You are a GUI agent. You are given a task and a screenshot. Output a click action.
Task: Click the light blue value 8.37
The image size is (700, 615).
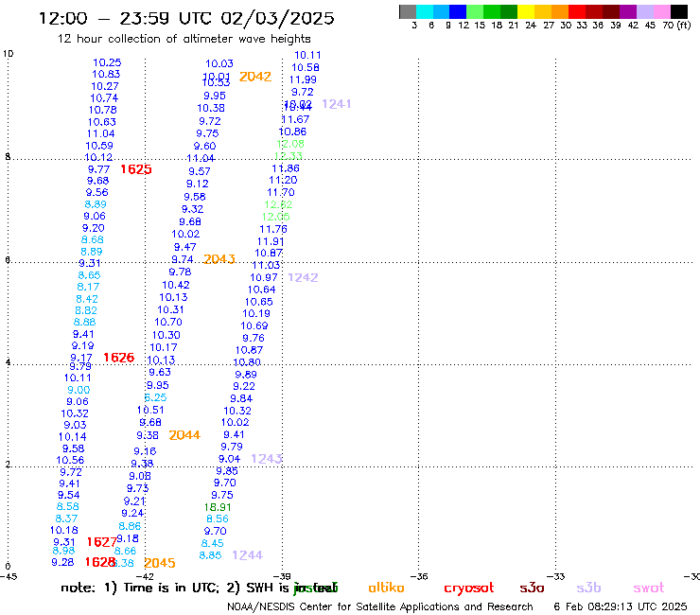click(x=66, y=518)
